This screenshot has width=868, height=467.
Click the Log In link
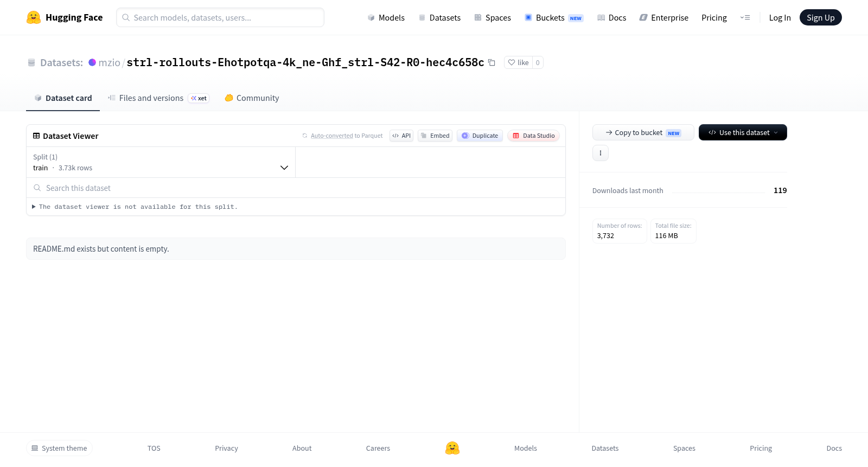point(780,17)
